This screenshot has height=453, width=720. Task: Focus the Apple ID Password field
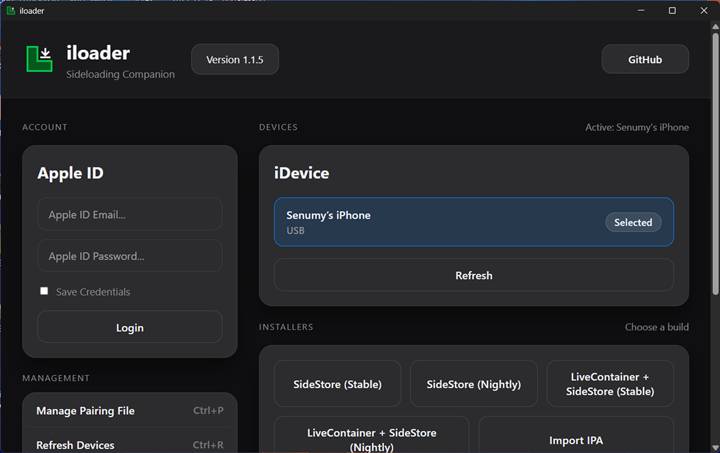(130, 256)
